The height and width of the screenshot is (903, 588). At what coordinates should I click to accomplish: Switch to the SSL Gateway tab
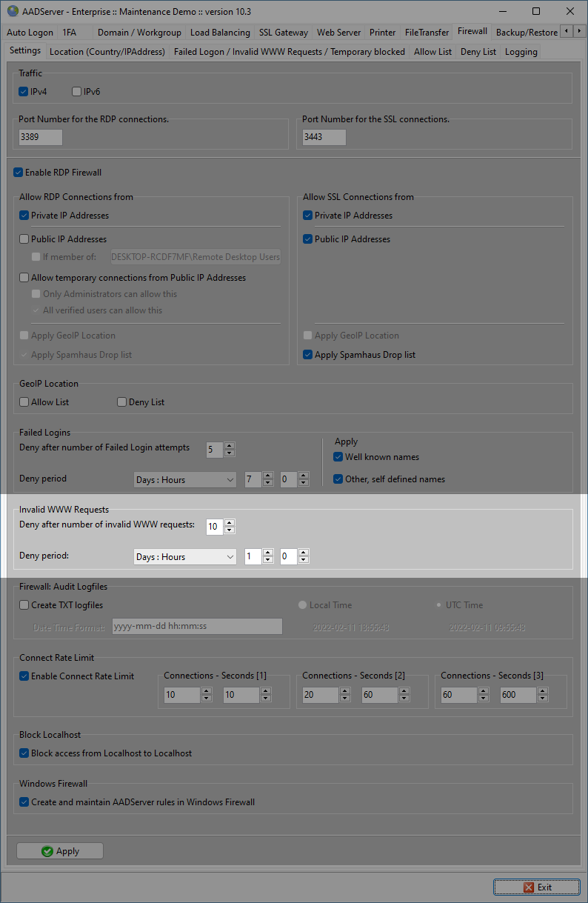283,33
